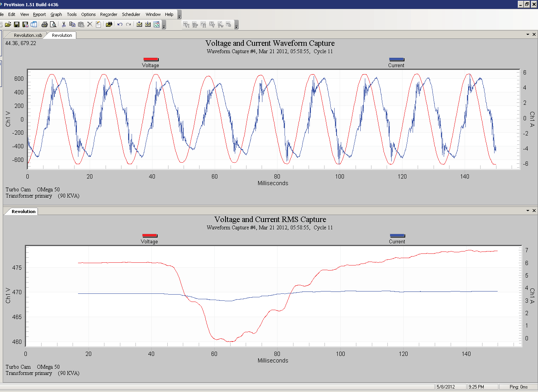Click the Ping: 0ms status field
538x392 pixels.
(x=519, y=387)
